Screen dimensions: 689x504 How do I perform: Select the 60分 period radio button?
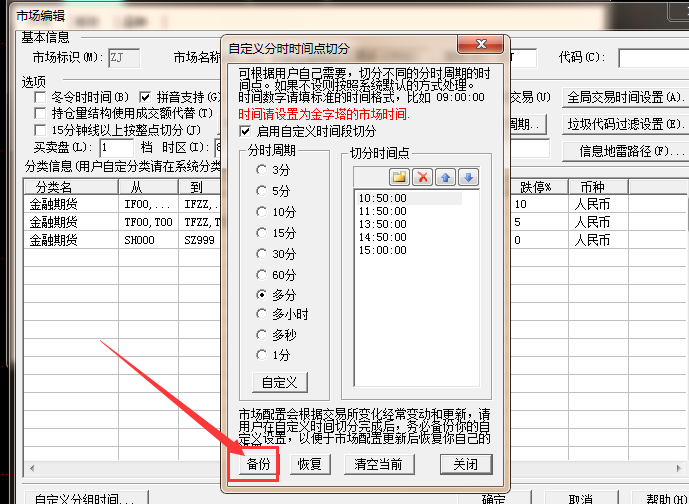(x=263, y=274)
